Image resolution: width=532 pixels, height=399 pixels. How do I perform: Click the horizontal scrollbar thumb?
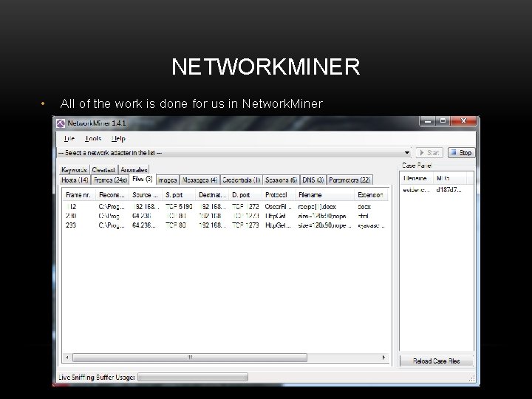click(190, 358)
